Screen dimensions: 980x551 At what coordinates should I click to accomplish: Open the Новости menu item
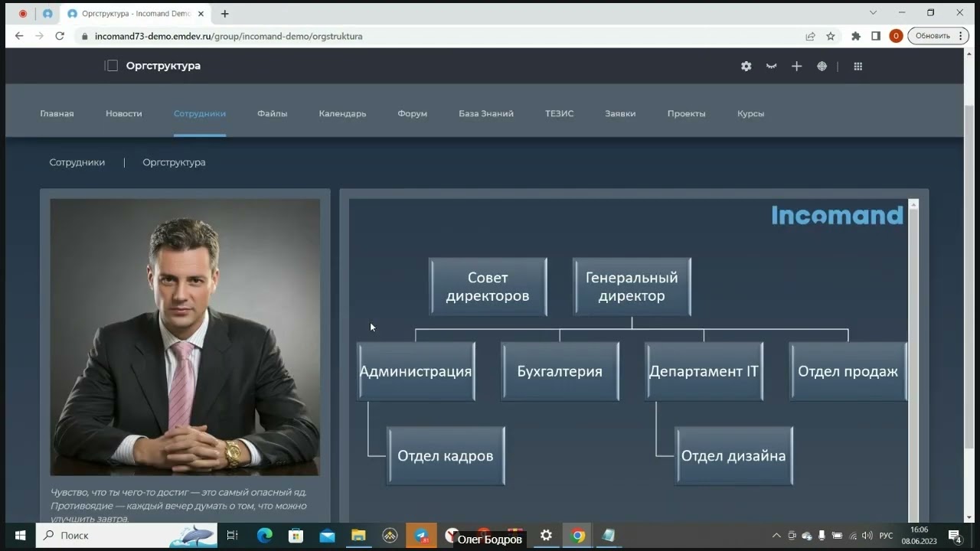click(124, 113)
